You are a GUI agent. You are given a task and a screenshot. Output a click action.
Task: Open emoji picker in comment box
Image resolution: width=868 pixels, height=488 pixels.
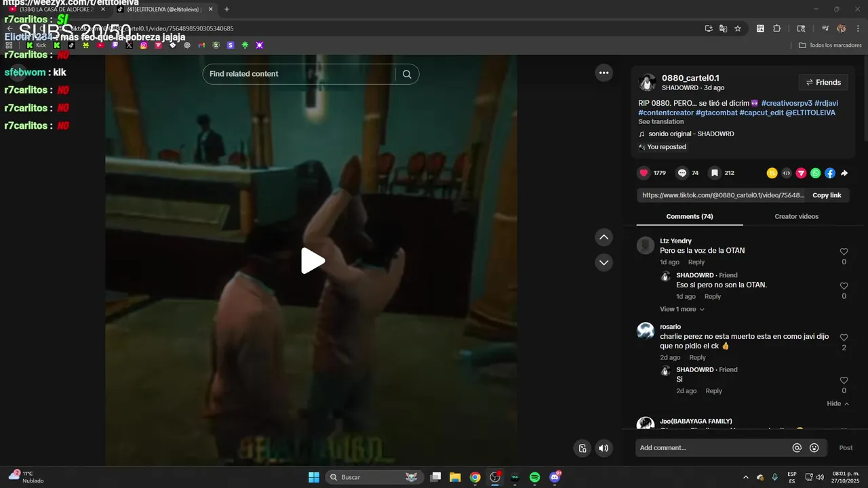(814, 448)
